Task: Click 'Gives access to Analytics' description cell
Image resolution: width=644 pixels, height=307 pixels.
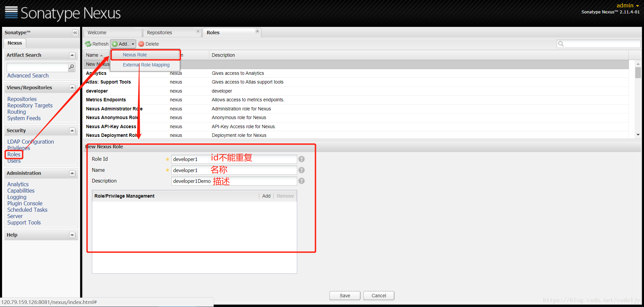Action: (x=238, y=73)
